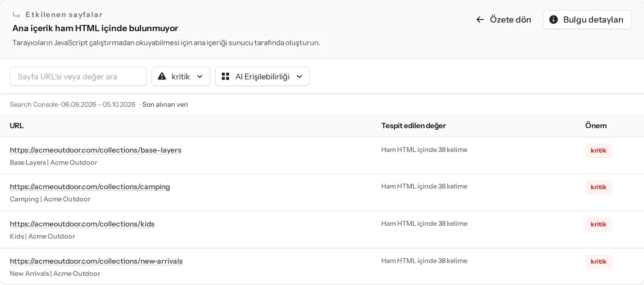This screenshot has width=644, height=285.
Task: Click the kritik badge in kids row
Action: pos(598,224)
